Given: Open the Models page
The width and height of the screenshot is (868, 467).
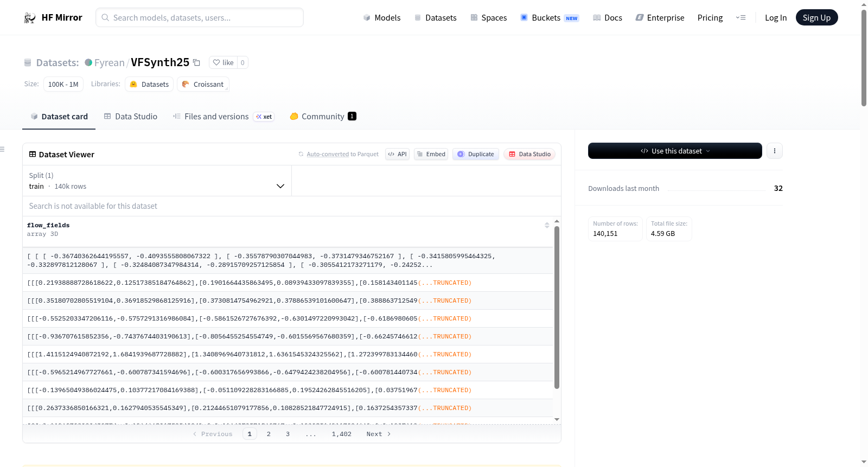Looking at the screenshot, I should [x=382, y=18].
